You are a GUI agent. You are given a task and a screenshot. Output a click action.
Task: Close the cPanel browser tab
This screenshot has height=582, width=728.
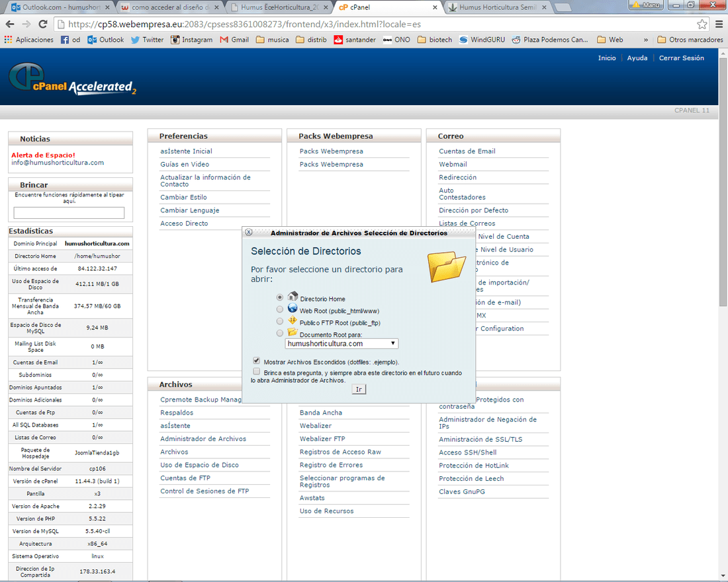tap(435, 7)
